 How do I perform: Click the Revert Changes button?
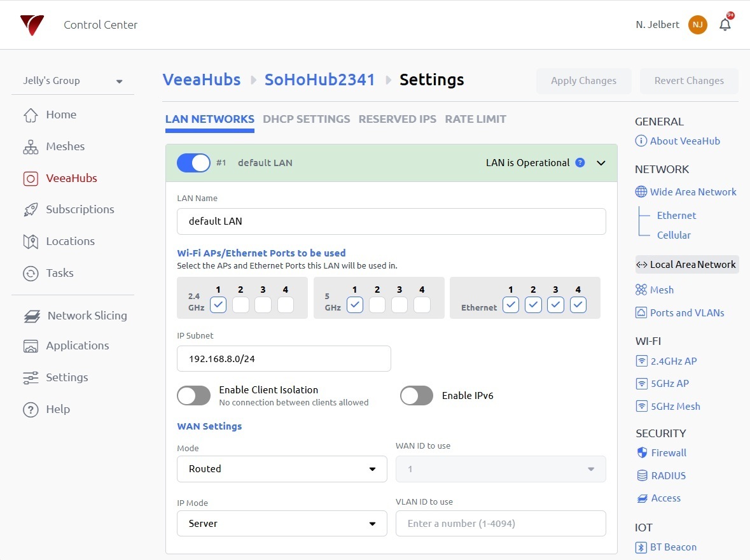[x=689, y=81]
